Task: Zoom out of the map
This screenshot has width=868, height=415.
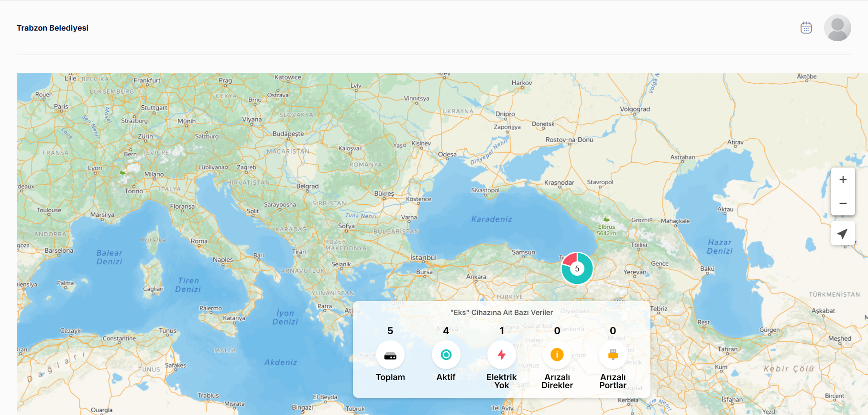Action: (x=843, y=203)
